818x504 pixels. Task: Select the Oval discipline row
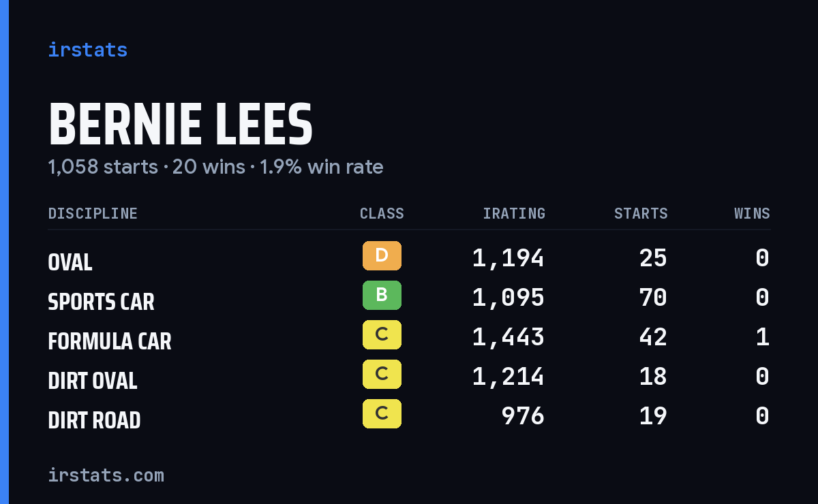coord(409,258)
